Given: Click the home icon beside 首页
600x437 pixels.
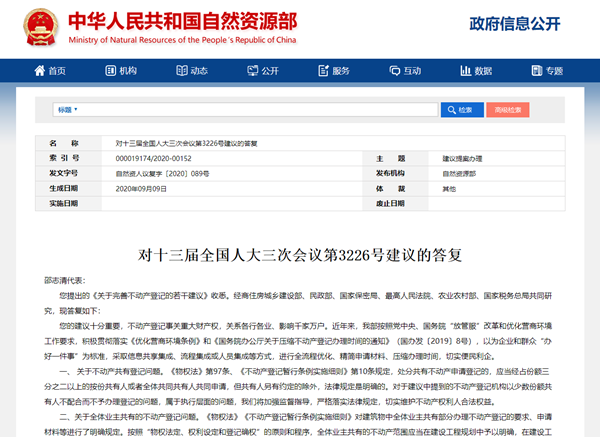Looking at the screenshot, I should 38,71.
